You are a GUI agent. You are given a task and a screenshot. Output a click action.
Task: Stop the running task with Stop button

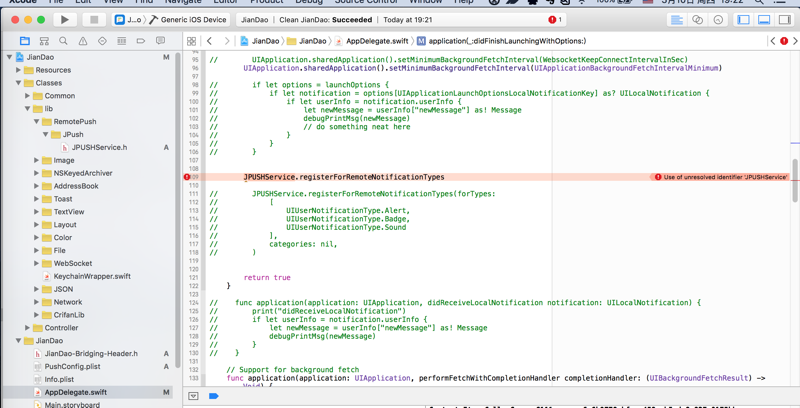point(94,20)
